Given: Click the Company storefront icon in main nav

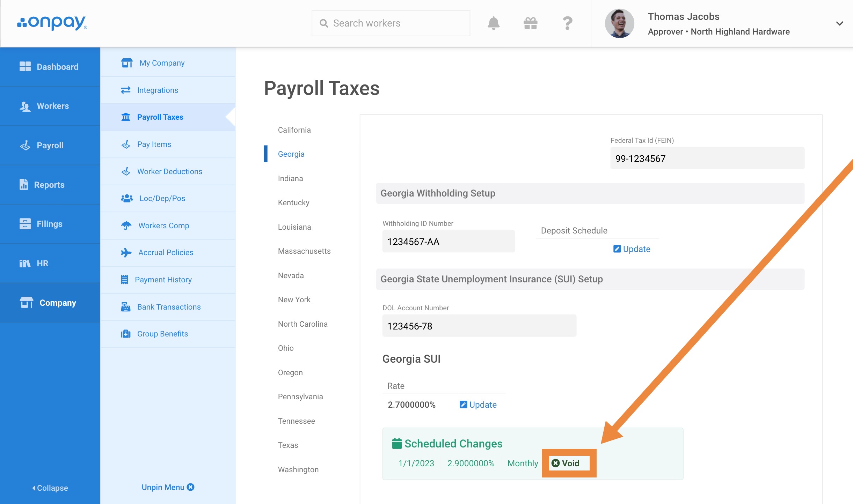Looking at the screenshot, I should click(x=27, y=303).
